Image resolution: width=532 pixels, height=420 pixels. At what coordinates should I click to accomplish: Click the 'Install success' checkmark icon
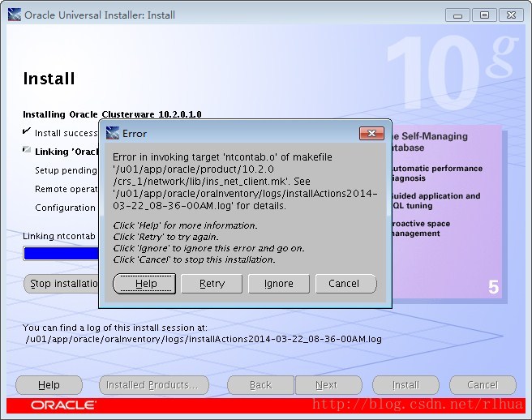click(x=27, y=131)
